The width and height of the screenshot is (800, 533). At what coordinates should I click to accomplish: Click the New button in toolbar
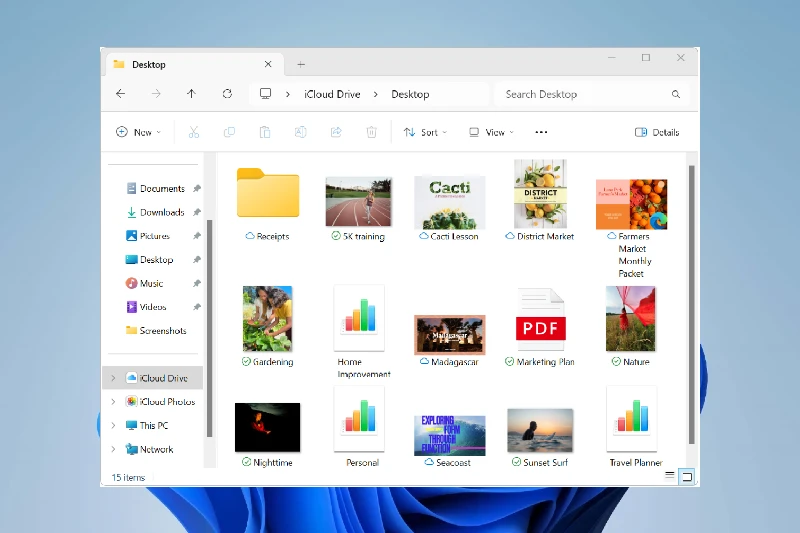[138, 132]
